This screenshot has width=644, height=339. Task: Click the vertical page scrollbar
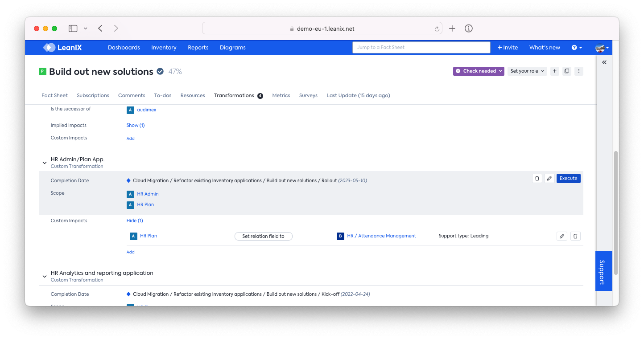[616, 212]
